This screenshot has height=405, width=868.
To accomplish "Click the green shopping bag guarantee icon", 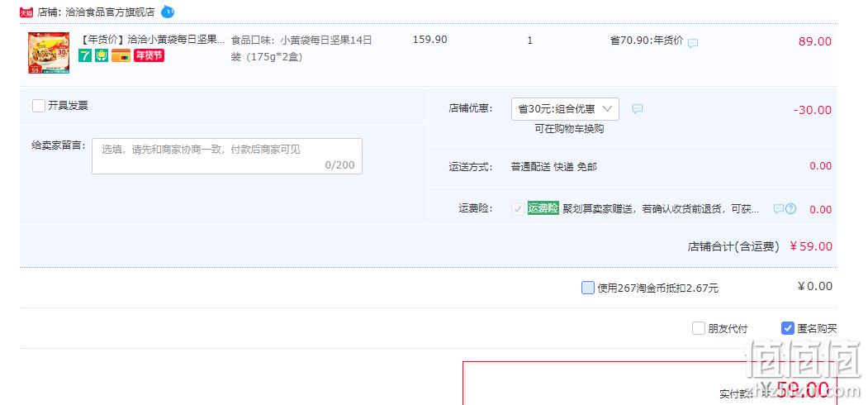I will point(102,55).
